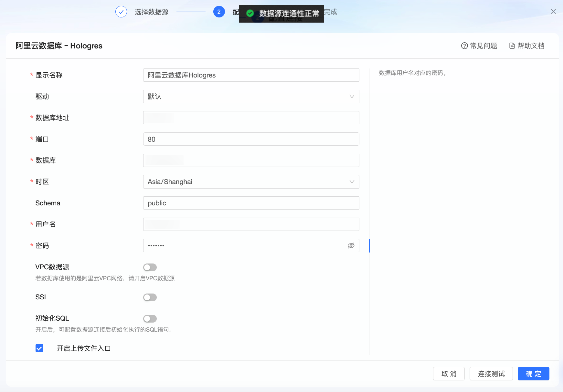Click the Schema input field
Image resolution: width=563 pixels, height=392 pixels.
(x=251, y=203)
